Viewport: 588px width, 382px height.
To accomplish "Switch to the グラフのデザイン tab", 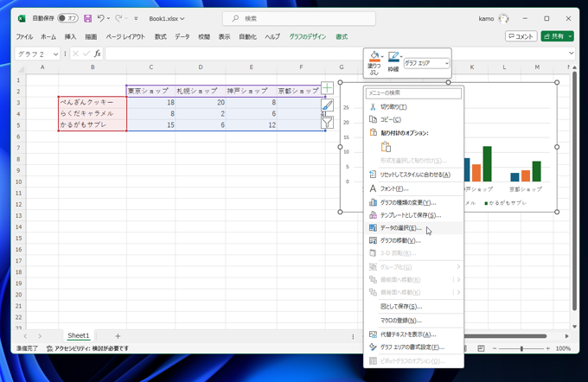I will click(308, 37).
